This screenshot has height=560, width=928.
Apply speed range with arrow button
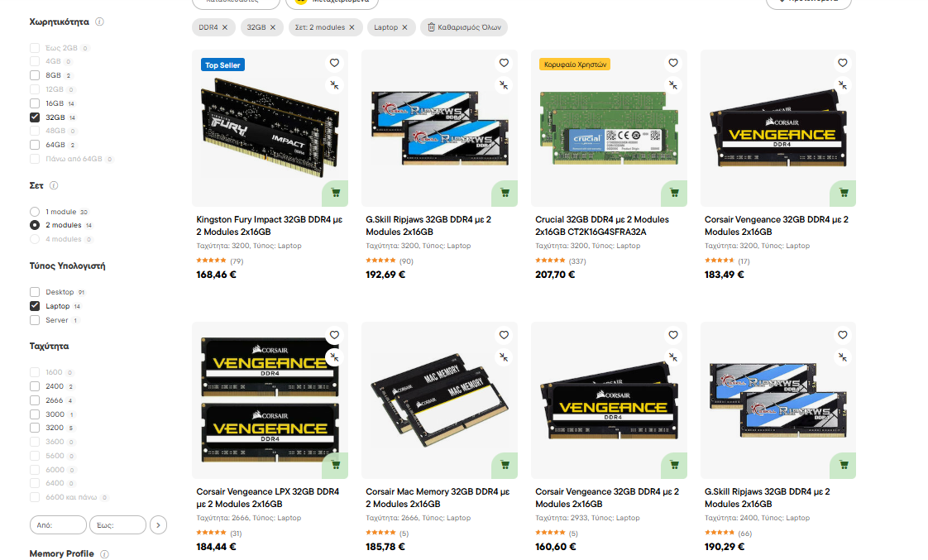point(158,525)
